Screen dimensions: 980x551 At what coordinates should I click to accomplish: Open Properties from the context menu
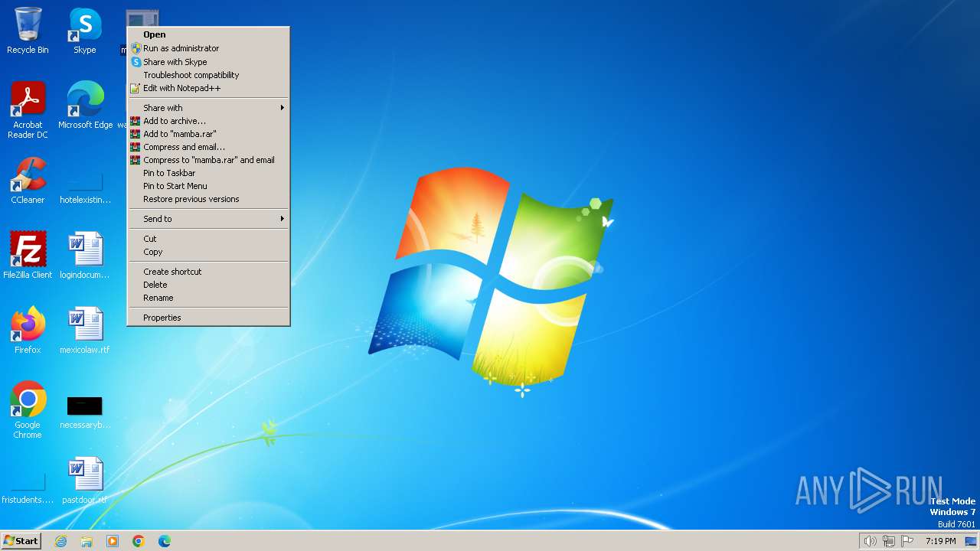(x=208, y=318)
